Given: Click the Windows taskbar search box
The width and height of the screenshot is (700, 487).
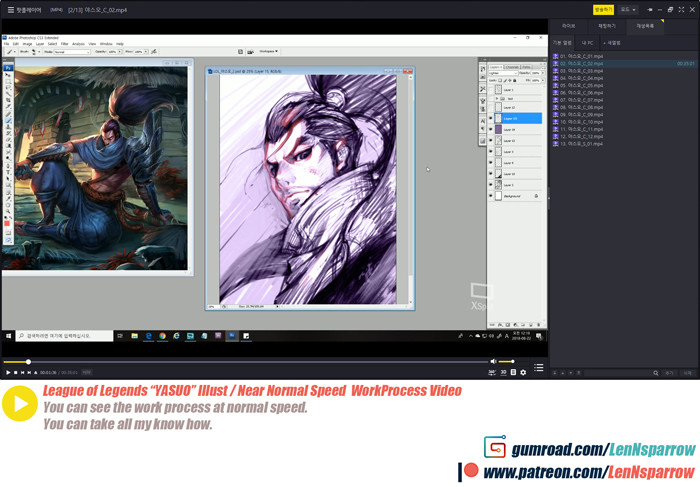Looking at the screenshot, I should click(64, 336).
